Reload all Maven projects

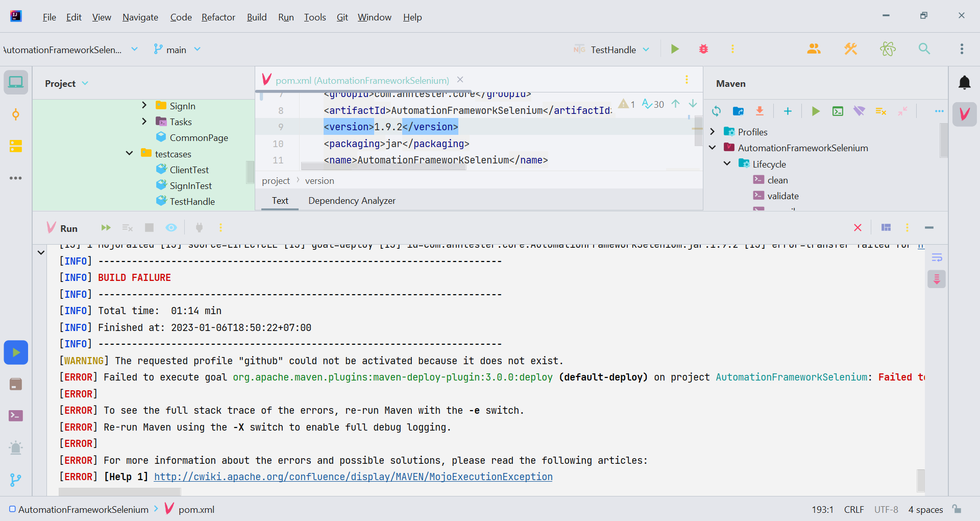click(716, 111)
